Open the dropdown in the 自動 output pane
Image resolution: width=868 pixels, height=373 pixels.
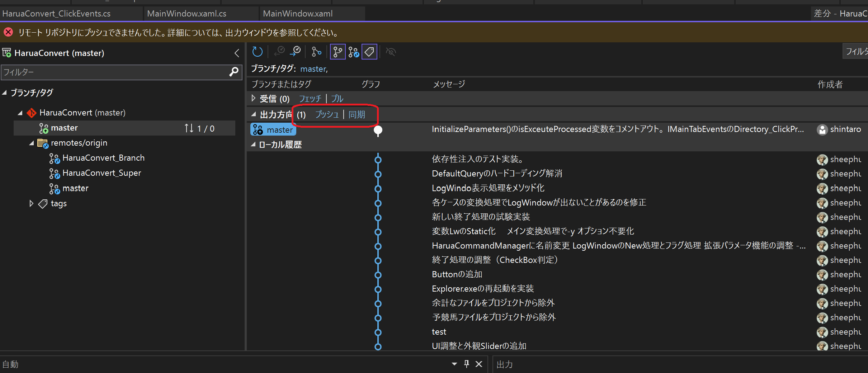(x=454, y=364)
